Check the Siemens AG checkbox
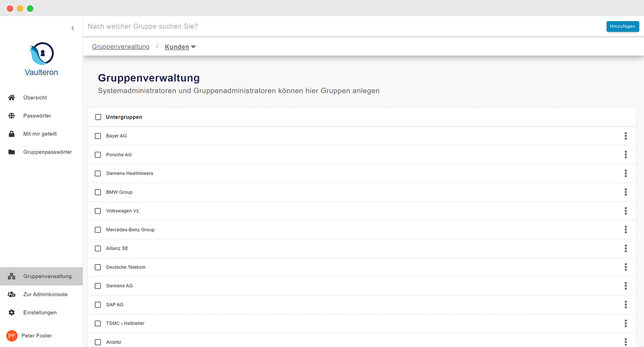644x347 pixels. pyautogui.click(x=98, y=286)
